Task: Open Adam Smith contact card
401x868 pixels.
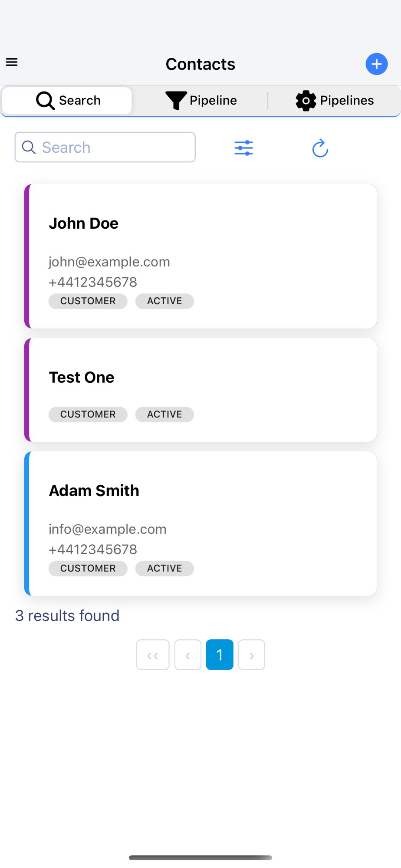Action: 200,523
